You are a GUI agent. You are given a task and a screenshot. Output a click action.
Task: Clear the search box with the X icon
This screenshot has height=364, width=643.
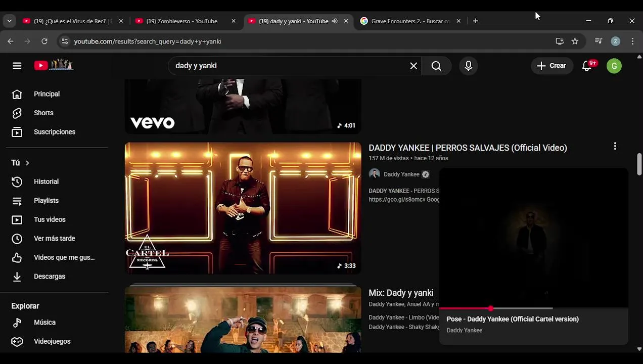(x=414, y=66)
